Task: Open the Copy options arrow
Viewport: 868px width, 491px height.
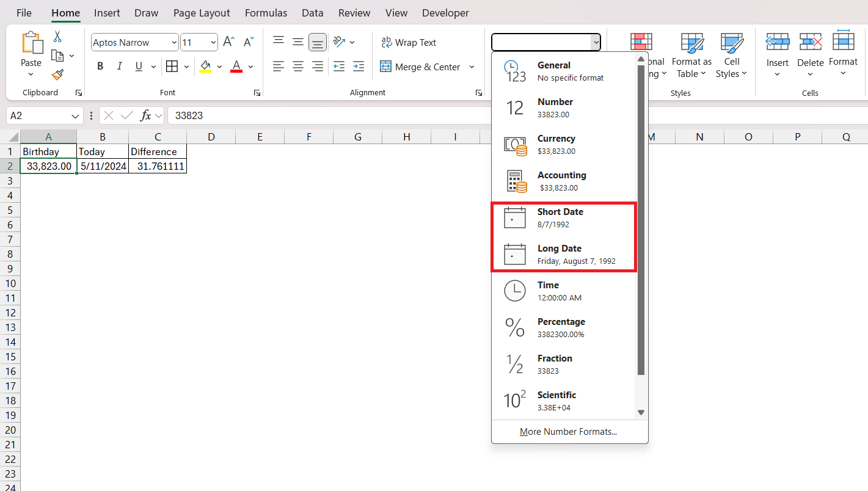Action: (71, 56)
